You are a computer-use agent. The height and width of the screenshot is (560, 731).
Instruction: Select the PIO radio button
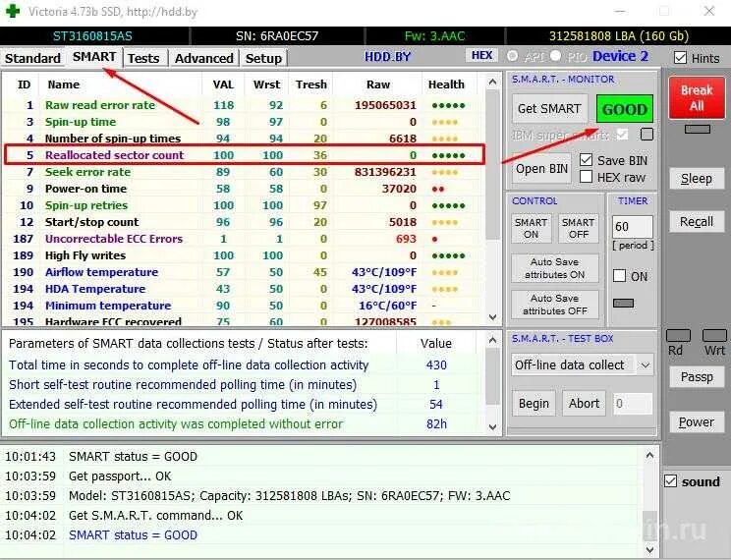(555, 56)
